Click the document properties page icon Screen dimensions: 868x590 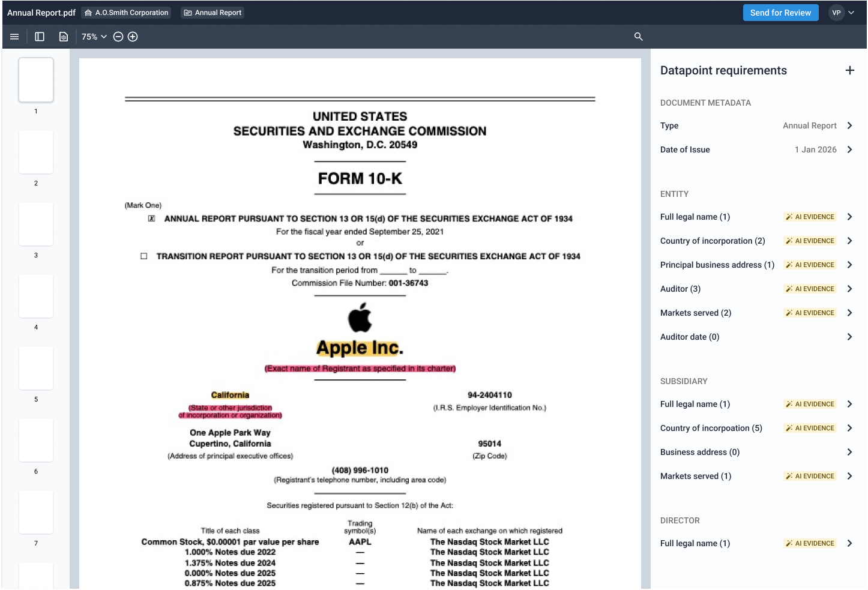click(x=63, y=37)
